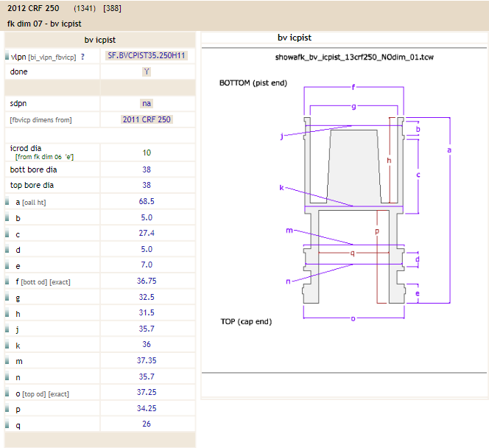489x448 pixels.
Task: Click the bott bore dia value 38
Action: click(x=147, y=169)
